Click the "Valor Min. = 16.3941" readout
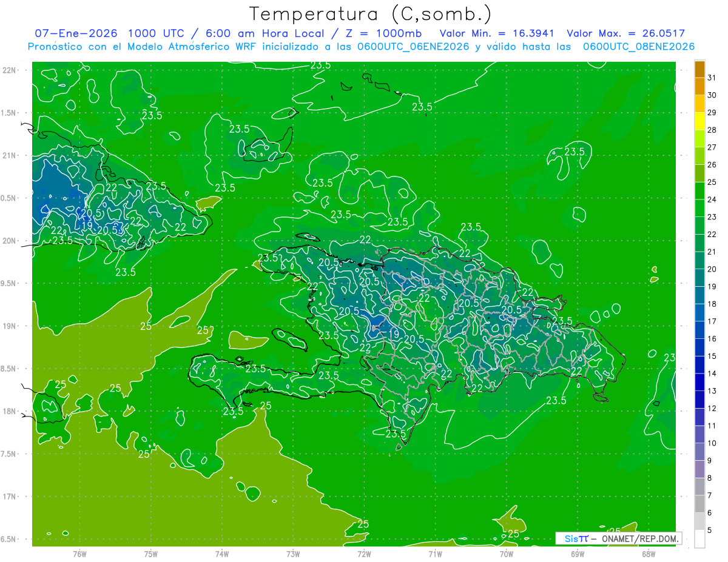Screen dimensions: 728x562 [x=497, y=33]
